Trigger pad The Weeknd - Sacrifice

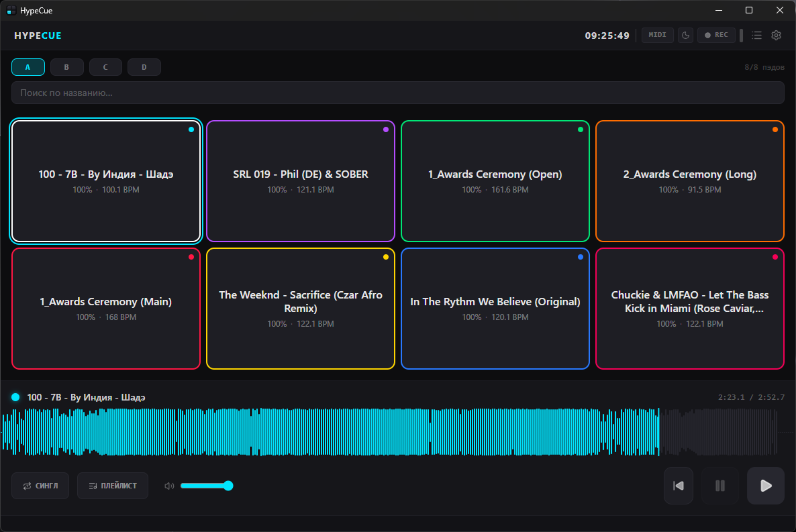(301, 309)
